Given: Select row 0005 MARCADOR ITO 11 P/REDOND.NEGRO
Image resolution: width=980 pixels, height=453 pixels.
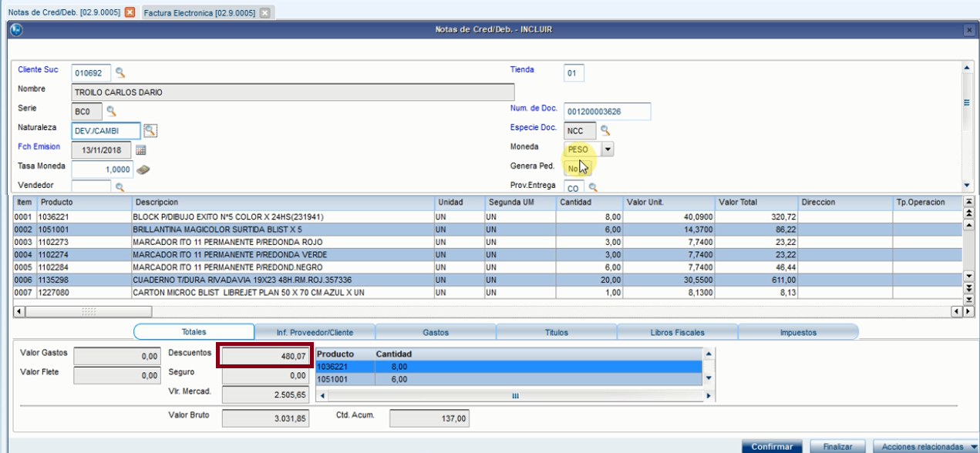Looking at the screenshot, I should pos(488,267).
